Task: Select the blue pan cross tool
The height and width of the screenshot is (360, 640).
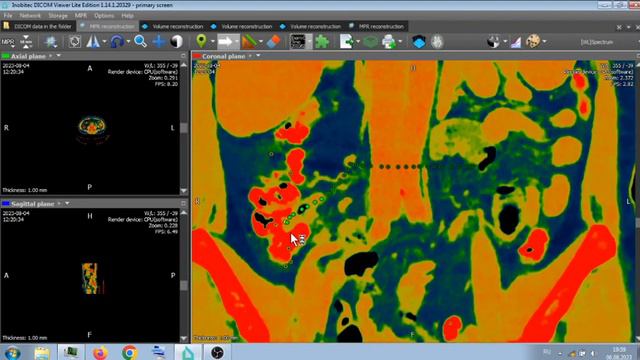Action: click(158, 42)
